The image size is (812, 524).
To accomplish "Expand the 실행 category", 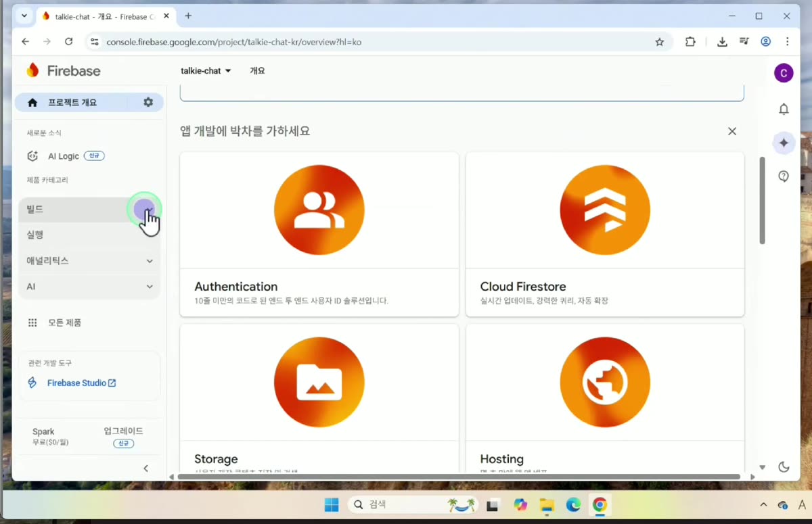I will (x=89, y=235).
